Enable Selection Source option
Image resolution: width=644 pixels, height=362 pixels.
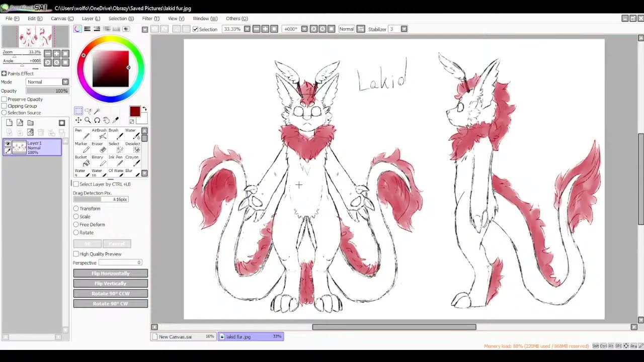click(4, 113)
